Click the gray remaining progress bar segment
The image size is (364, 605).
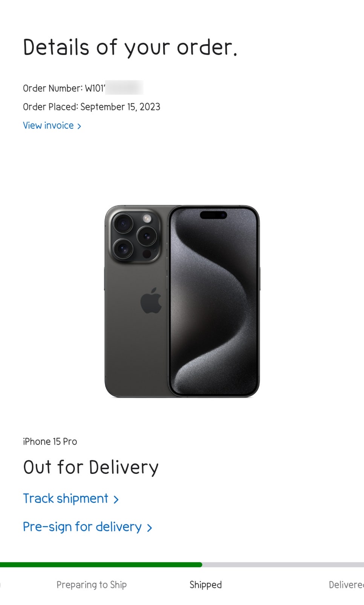(283, 565)
